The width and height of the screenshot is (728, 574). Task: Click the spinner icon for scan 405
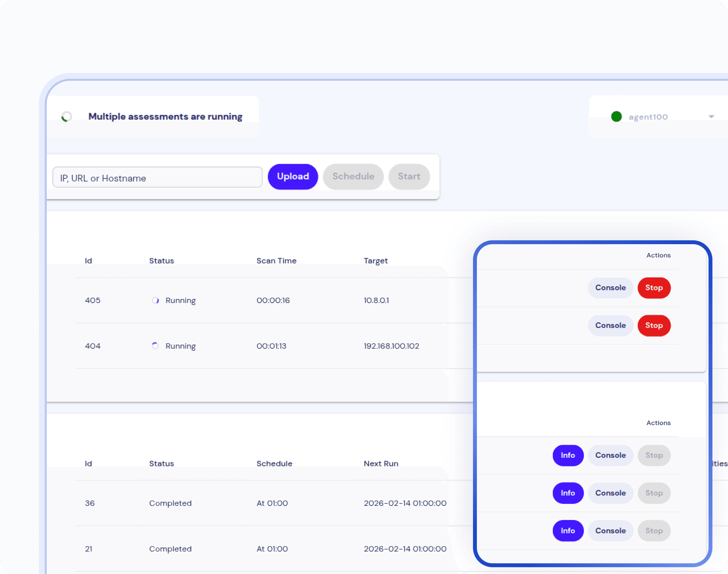coord(155,300)
